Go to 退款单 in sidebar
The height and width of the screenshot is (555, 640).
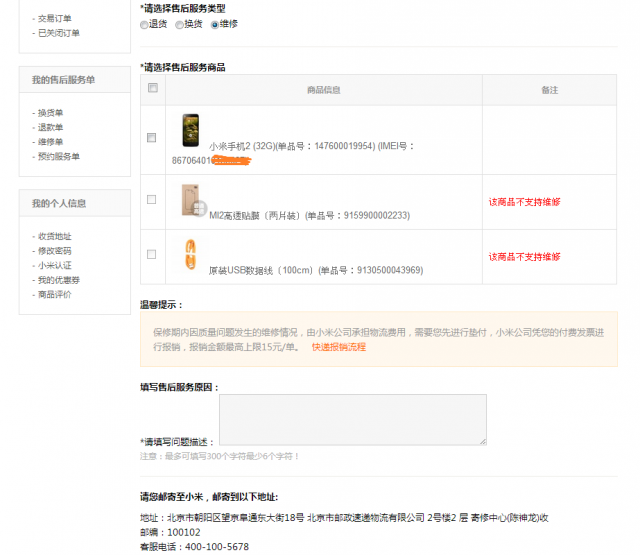click(x=51, y=127)
